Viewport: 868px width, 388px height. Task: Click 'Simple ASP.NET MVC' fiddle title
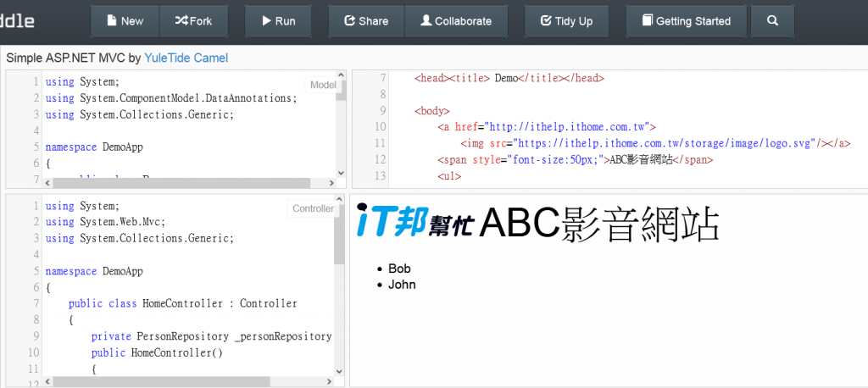[66, 58]
